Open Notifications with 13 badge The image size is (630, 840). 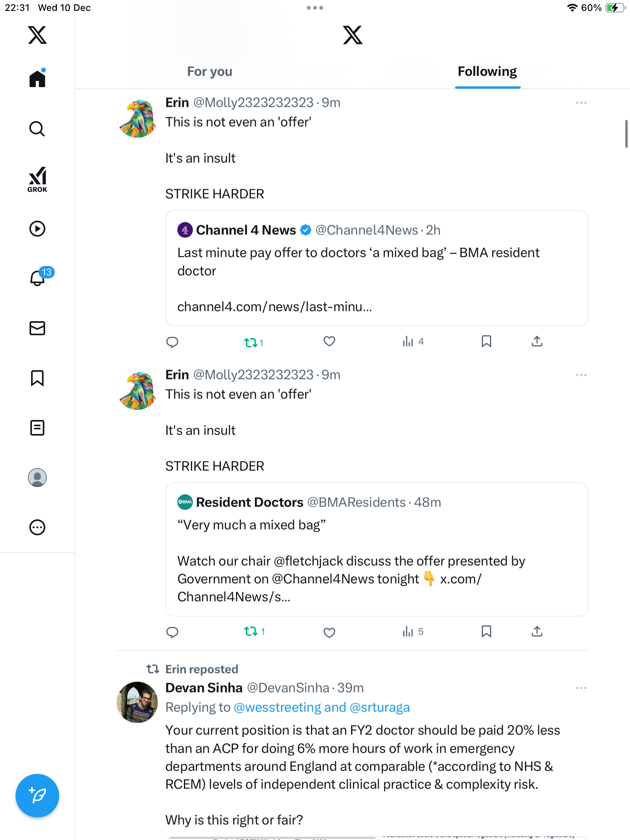38,278
